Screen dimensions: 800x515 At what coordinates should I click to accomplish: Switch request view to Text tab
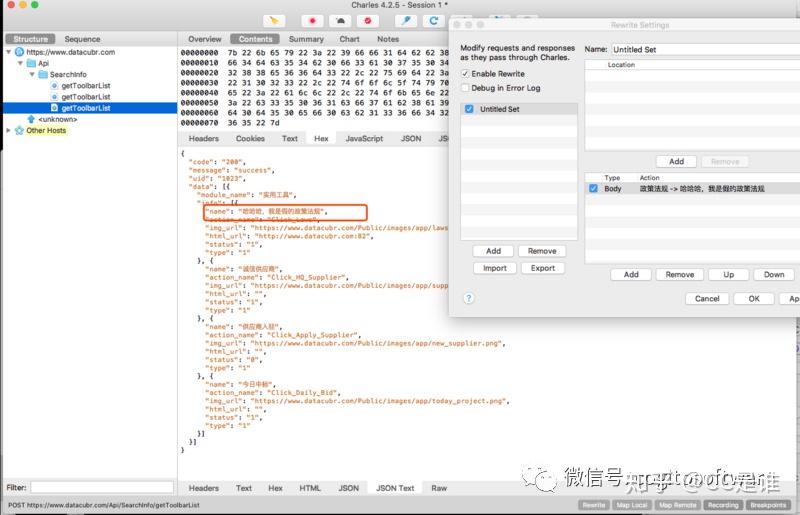point(289,138)
